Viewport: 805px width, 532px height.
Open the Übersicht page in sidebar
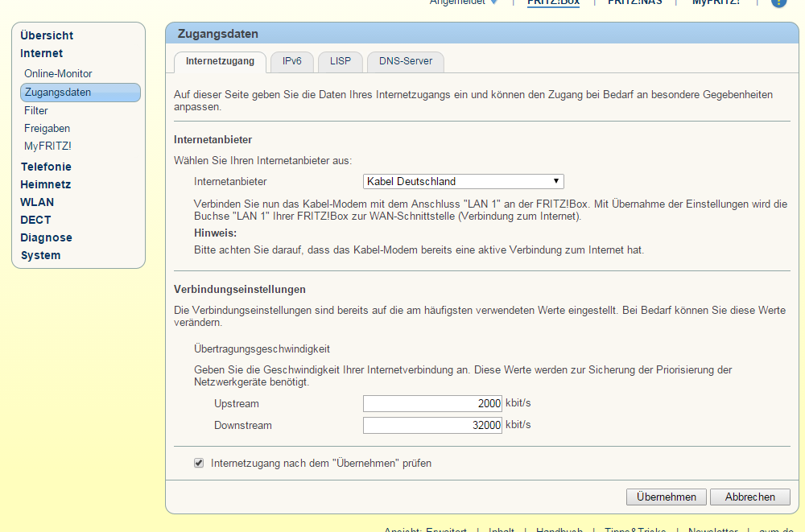point(47,35)
